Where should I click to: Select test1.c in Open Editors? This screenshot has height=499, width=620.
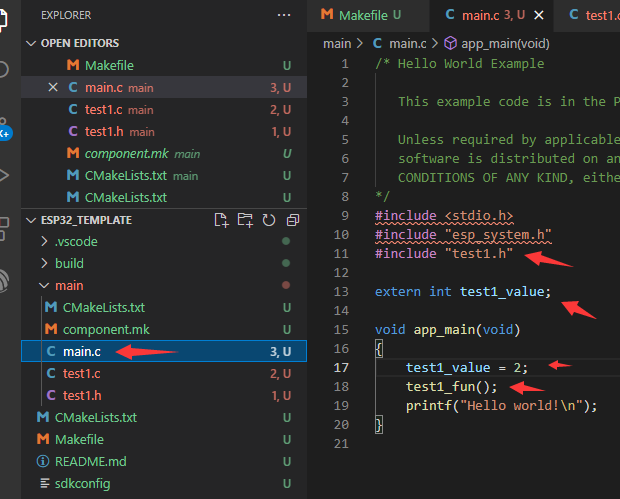164,110
